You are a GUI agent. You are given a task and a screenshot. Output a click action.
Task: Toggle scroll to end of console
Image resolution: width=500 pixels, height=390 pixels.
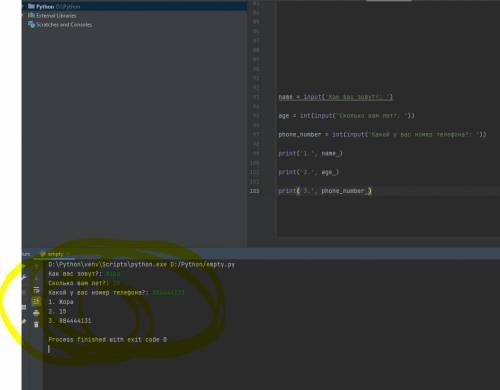point(36,301)
